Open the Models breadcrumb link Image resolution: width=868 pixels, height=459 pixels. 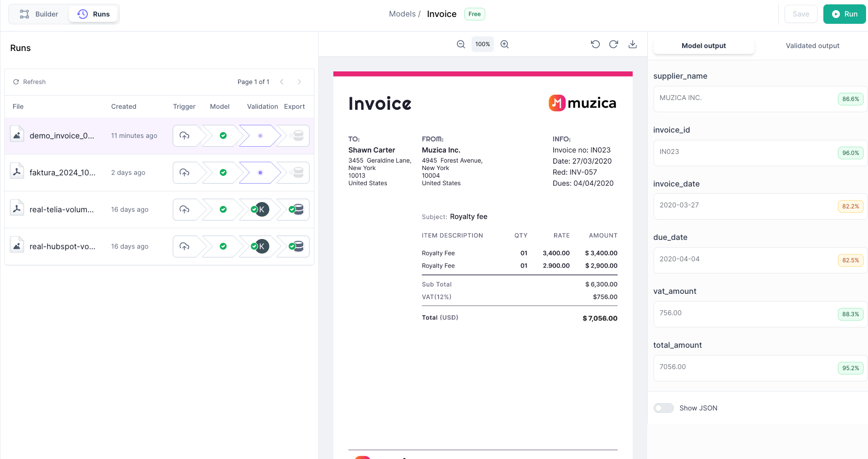click(402, 14)
